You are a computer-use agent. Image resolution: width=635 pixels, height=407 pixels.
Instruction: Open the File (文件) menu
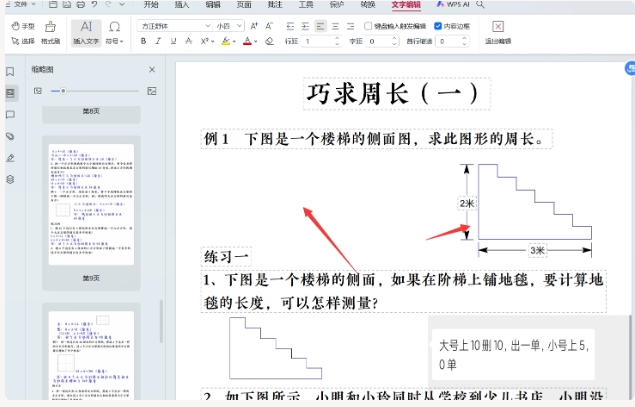point(23,4)
